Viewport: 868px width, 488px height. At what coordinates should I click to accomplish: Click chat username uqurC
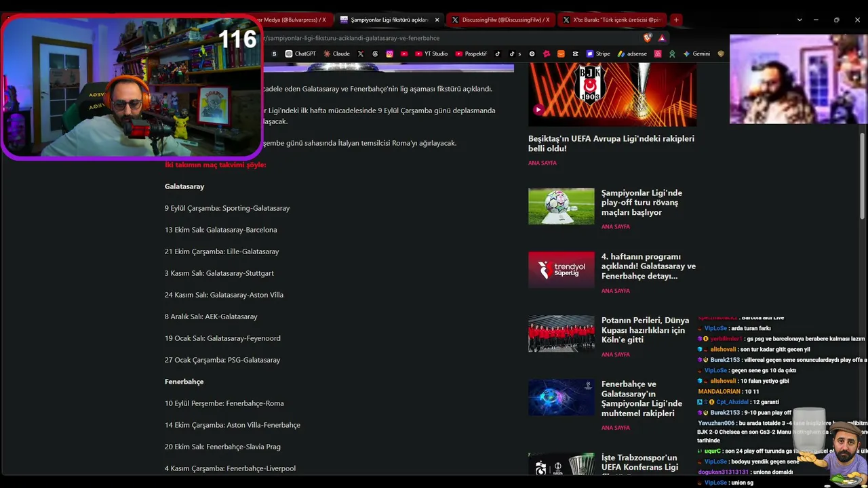713,451
